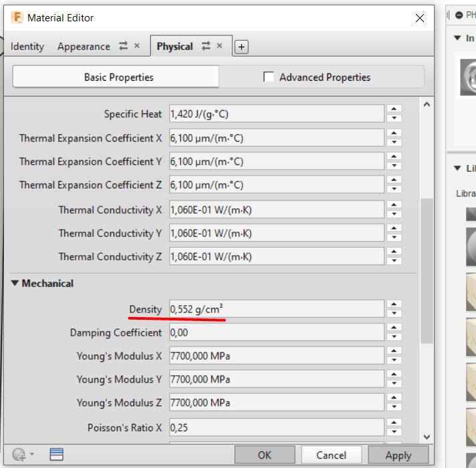The height and width of the screenshot is (468, 476).
Task: Click the Poisson's Ratio X field
Action: [x=276, y=427]
